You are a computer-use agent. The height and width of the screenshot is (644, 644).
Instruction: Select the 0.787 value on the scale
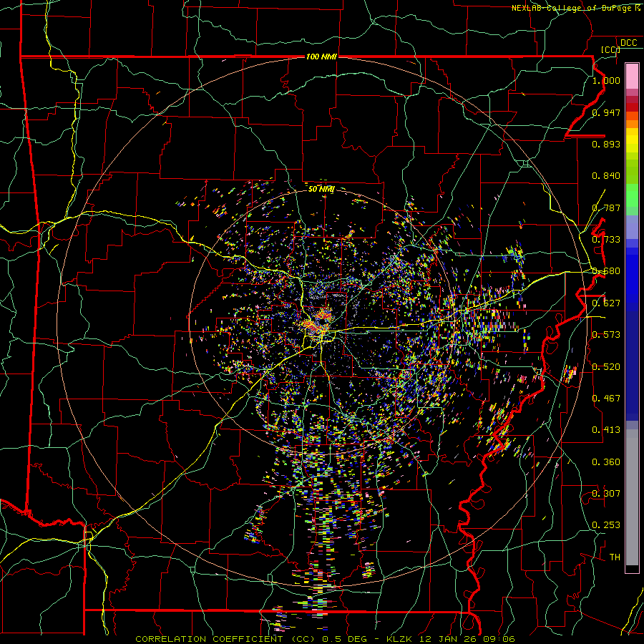pyautogui.click(x=606, y=208)
